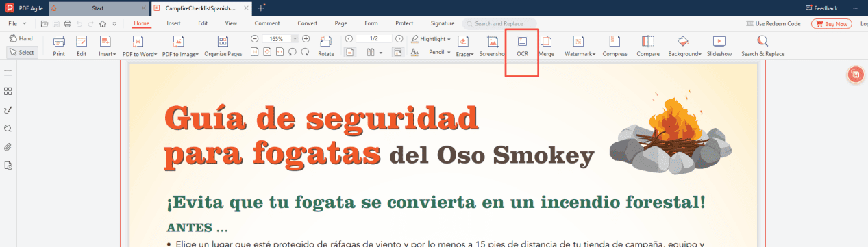Open the Form tab

coord(371,23)
